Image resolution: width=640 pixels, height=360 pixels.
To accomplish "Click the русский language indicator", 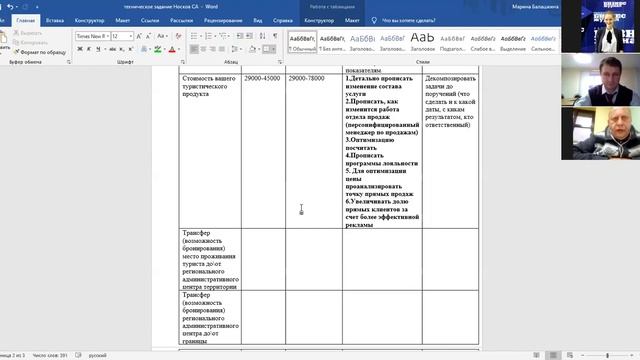I will tap(98, 356).
